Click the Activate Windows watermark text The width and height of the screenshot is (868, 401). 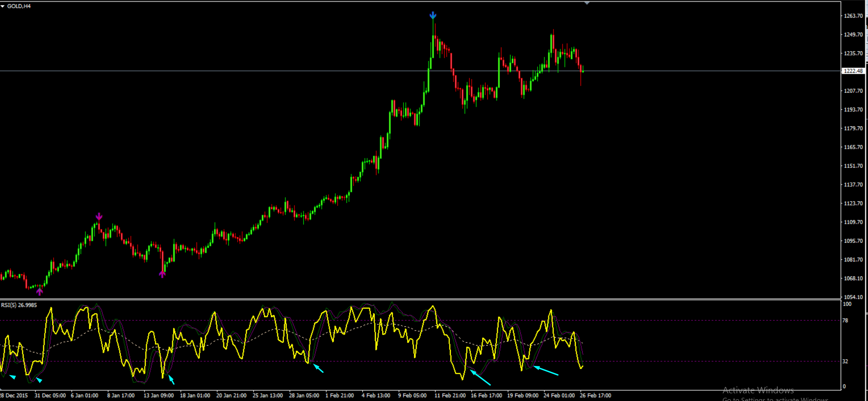click(x=758, y=391)
